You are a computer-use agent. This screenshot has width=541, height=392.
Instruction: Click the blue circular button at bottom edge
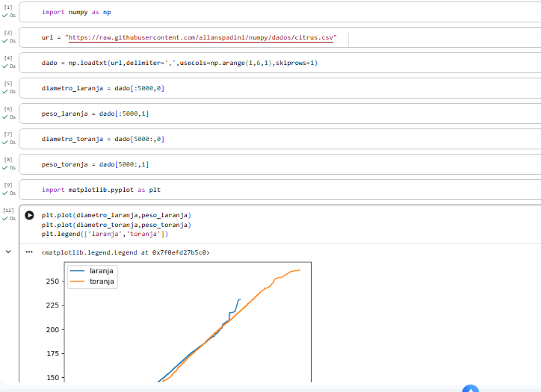(471, 388)
